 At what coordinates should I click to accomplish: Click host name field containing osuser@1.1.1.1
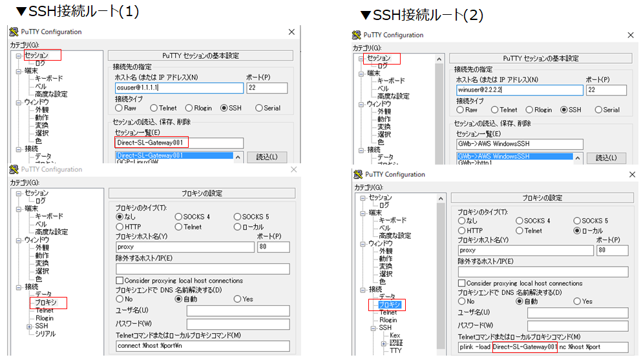click(180, 88)
